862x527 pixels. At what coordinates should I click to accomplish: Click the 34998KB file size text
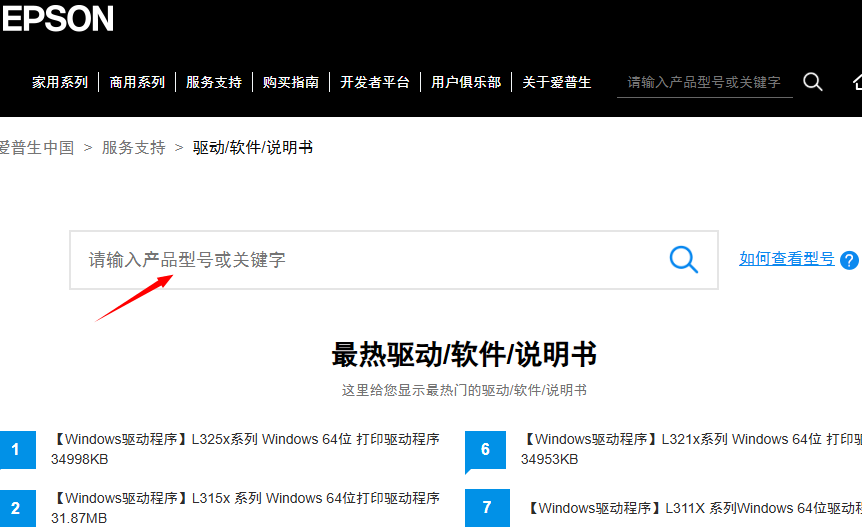coord(80,459)
